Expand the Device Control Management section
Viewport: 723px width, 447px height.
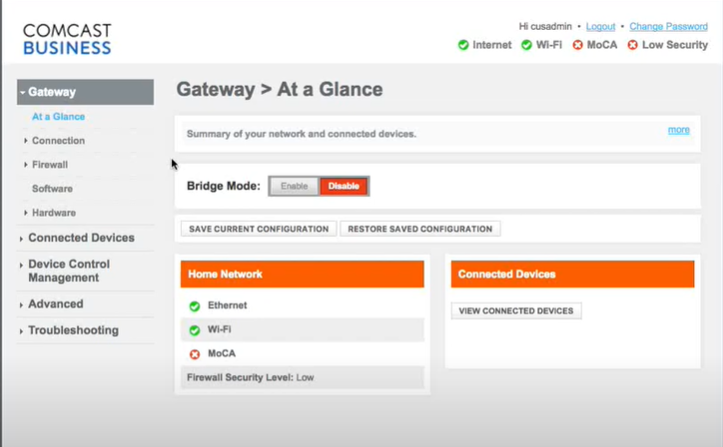[x=69, y=271]
